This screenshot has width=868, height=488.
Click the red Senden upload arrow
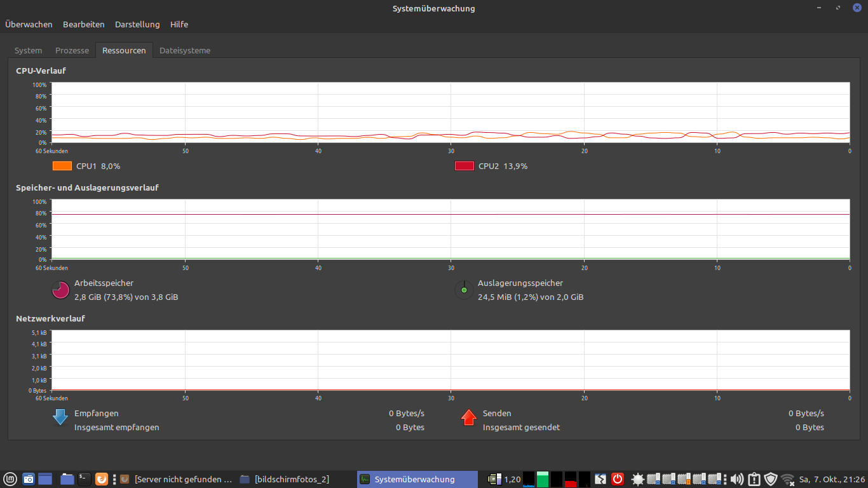point(469,417)
